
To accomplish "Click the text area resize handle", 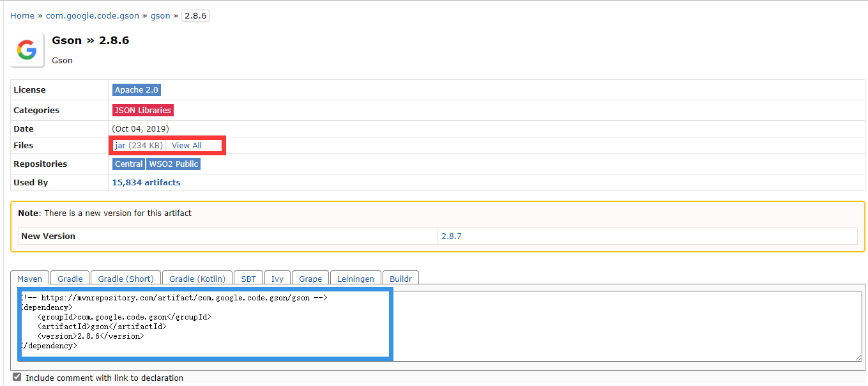I will tap(858, 358).
